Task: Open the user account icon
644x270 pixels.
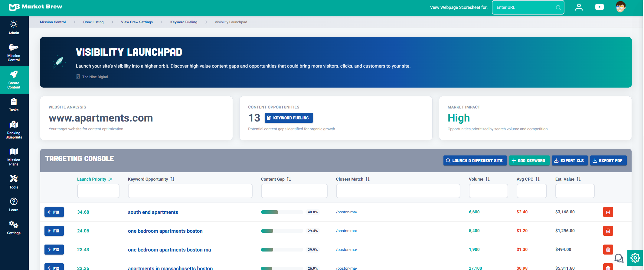Action: (x=579, y=7)
